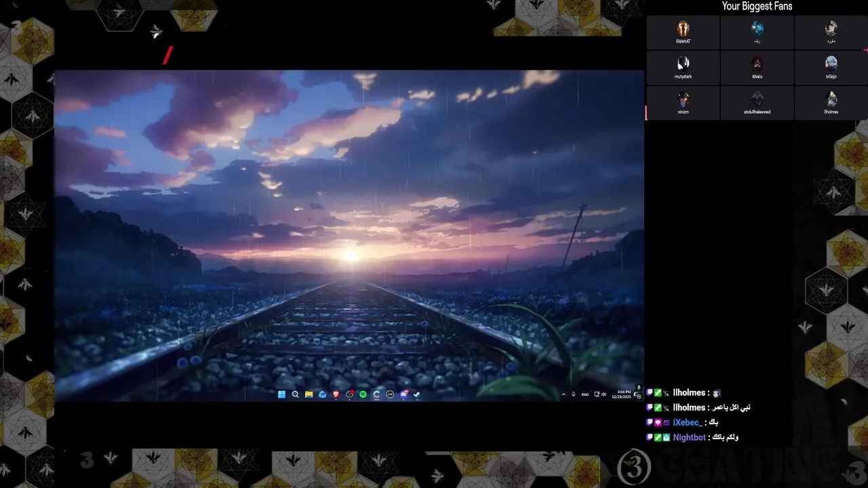868x488 pixels.
Task: Select fan card iSalehAT
Action: (683, 33)
